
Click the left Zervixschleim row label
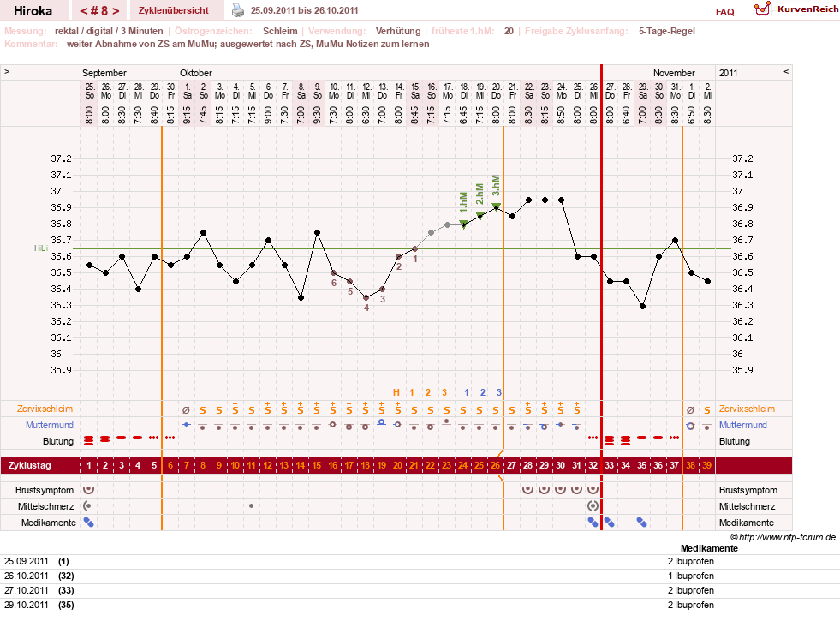(45, 409)
